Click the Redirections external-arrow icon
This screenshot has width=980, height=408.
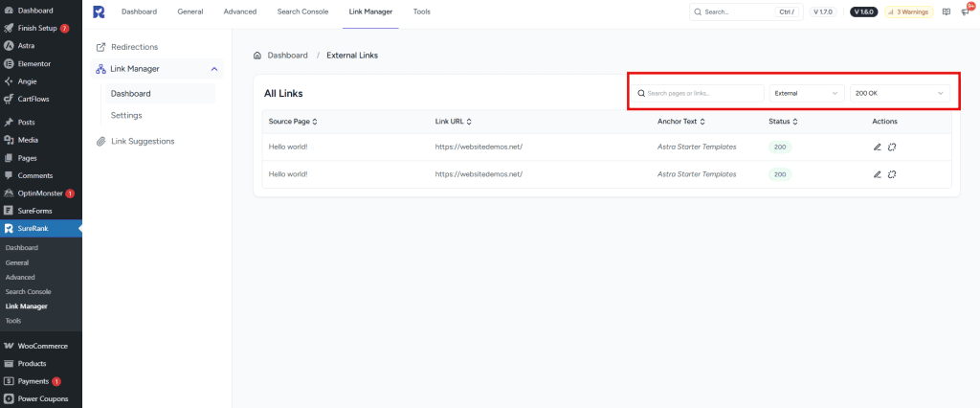[x=100, y=47]
